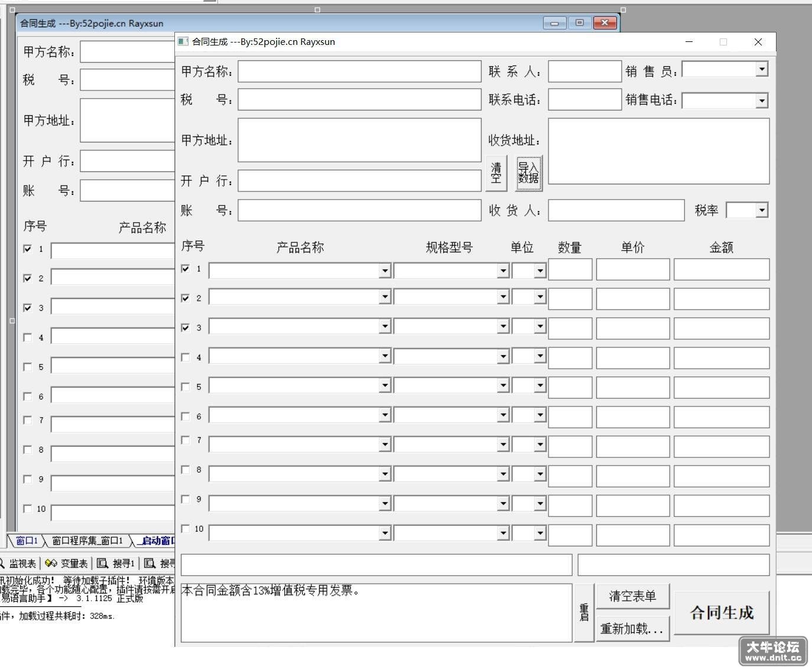This screenshot has height=670, width=812.
Task: Enable row 10 checkbox in front window
Action: (x=186, y=529)
